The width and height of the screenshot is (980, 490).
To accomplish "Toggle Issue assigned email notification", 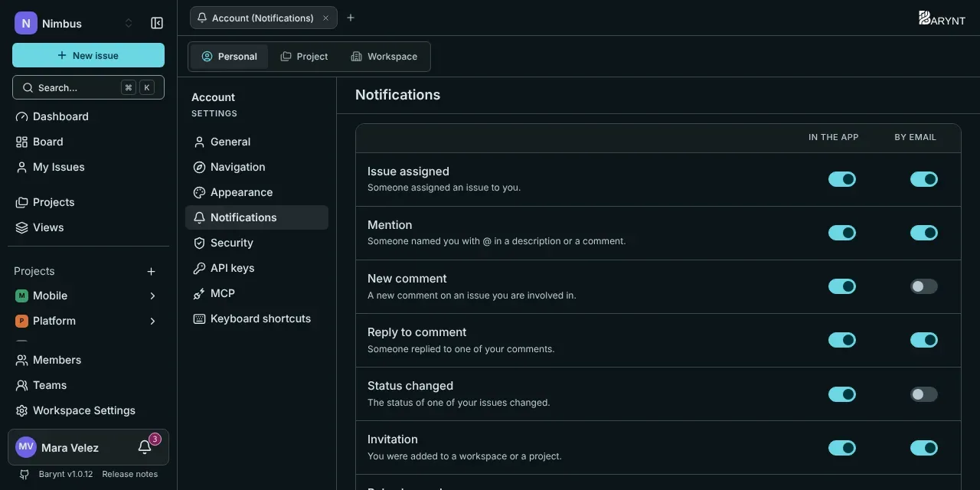I will click(x=924, y=179).
